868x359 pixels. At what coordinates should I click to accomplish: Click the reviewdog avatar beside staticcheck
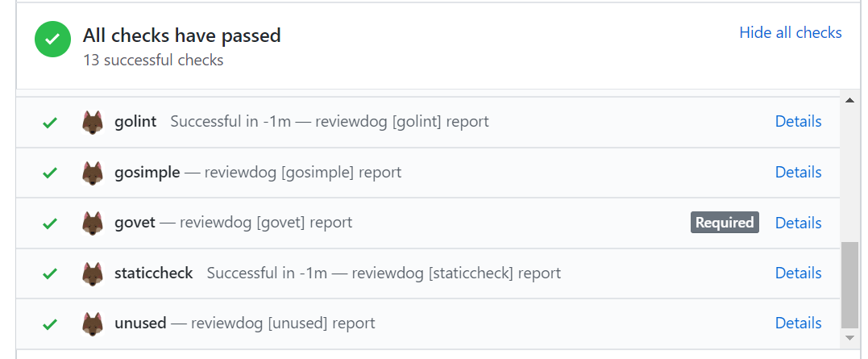click(93, 273)
